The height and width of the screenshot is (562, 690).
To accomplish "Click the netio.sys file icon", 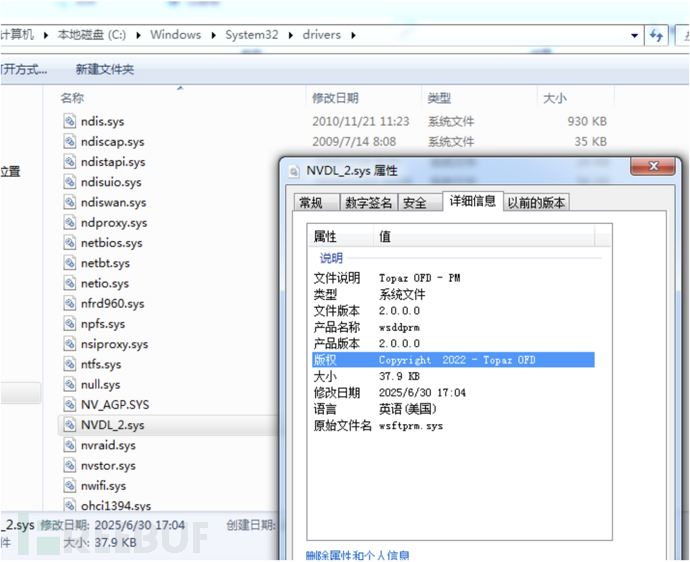I will (70, 283).
